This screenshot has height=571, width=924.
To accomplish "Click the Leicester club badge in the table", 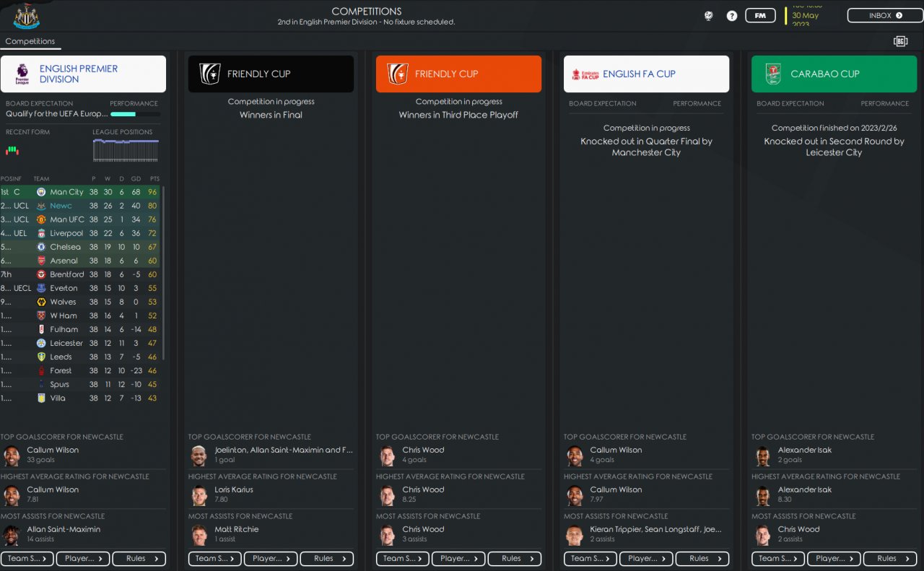I will [x=41, y=343].
